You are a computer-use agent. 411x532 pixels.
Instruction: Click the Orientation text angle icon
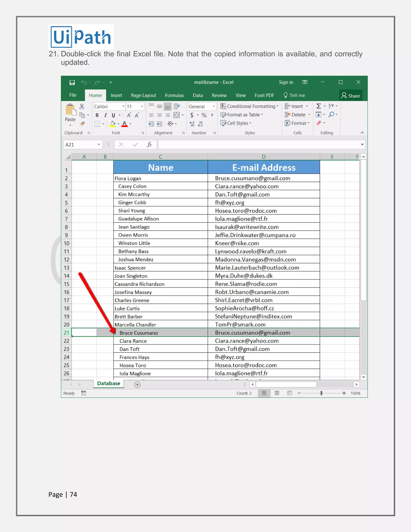[170, 124]
